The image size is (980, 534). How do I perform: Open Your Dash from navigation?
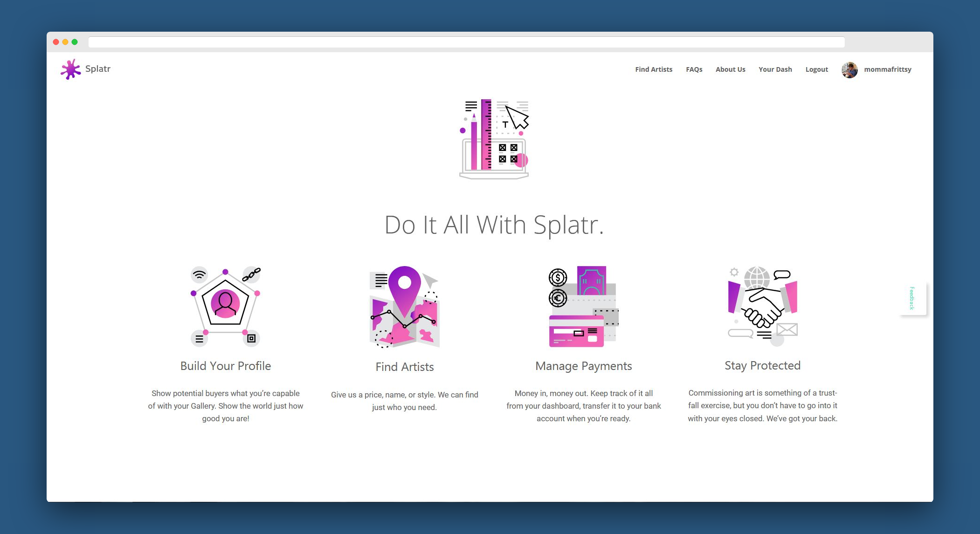(775, 69)
